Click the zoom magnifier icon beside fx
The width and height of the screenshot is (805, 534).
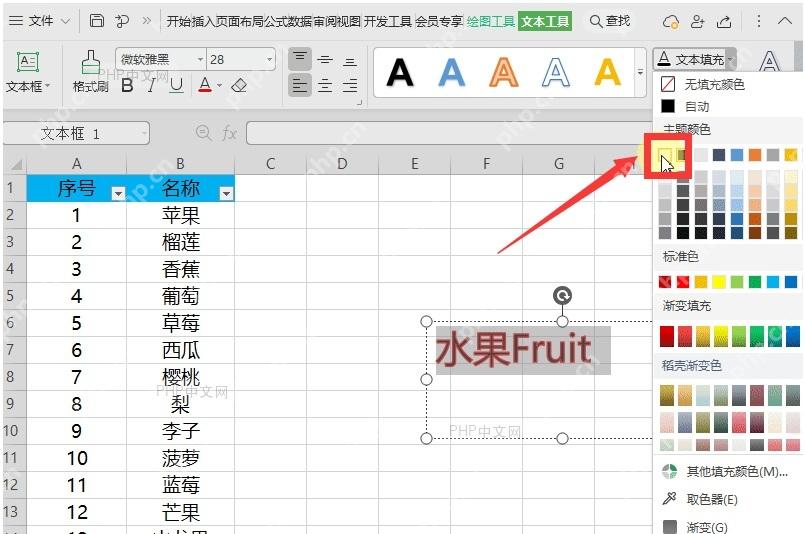[204, 133]
